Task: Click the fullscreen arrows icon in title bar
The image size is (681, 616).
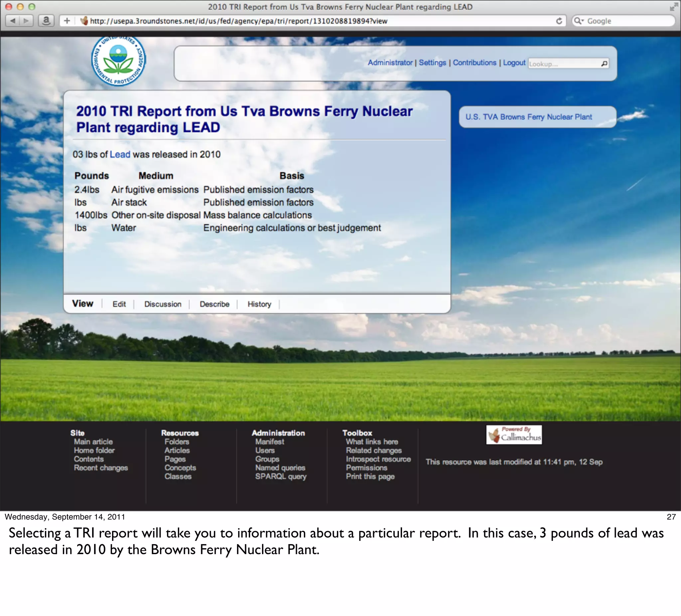Action: (673, 7)
